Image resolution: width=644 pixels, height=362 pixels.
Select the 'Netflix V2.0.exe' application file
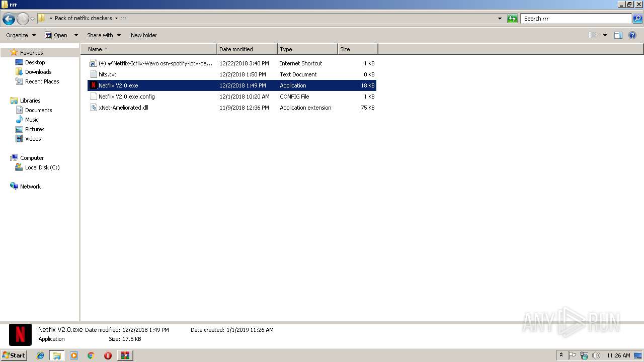(x=232, y=85)
